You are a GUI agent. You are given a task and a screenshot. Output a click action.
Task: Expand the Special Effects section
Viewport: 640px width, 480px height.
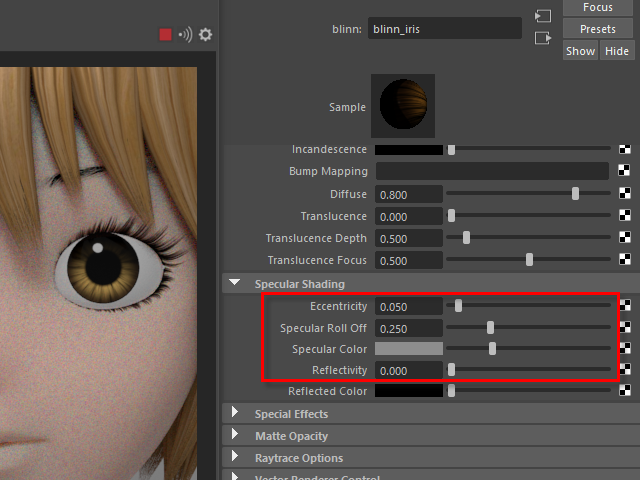click(235, 414)
